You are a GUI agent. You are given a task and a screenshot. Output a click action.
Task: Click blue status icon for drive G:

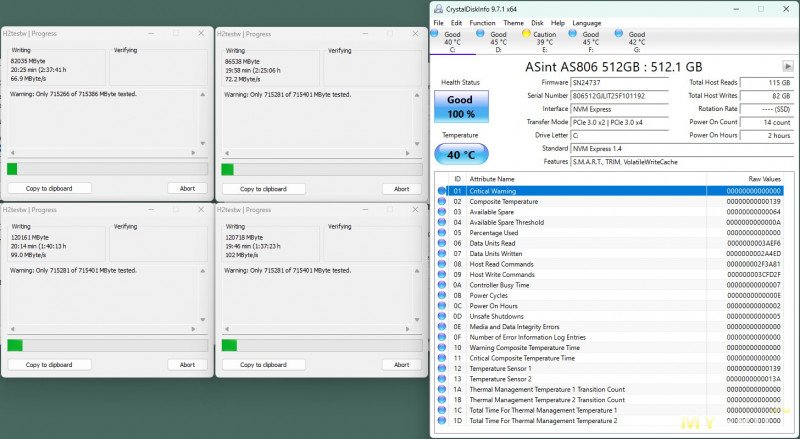(618, 33)
